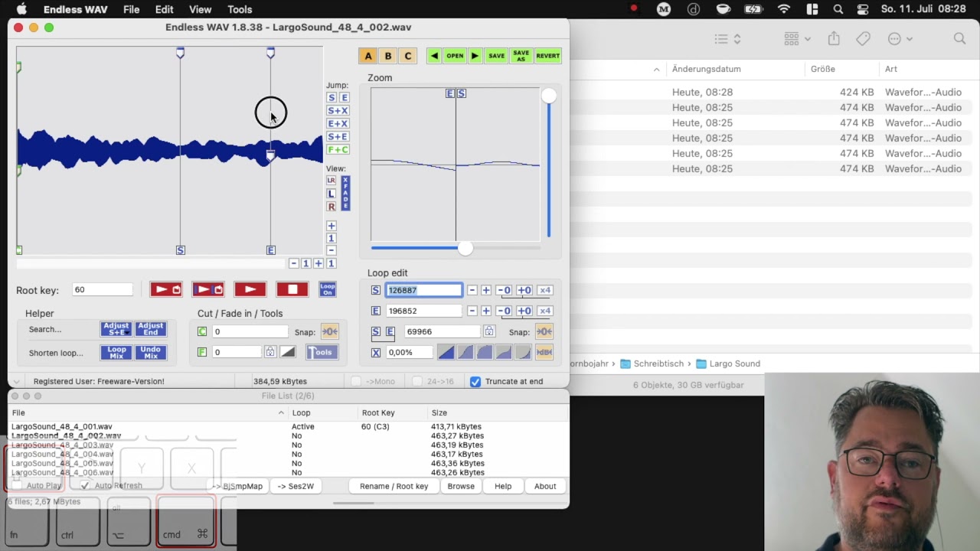980x551 pixels.
Task: Zoom out vertically with minus button beside waveform
Action: tap(332, 250)
